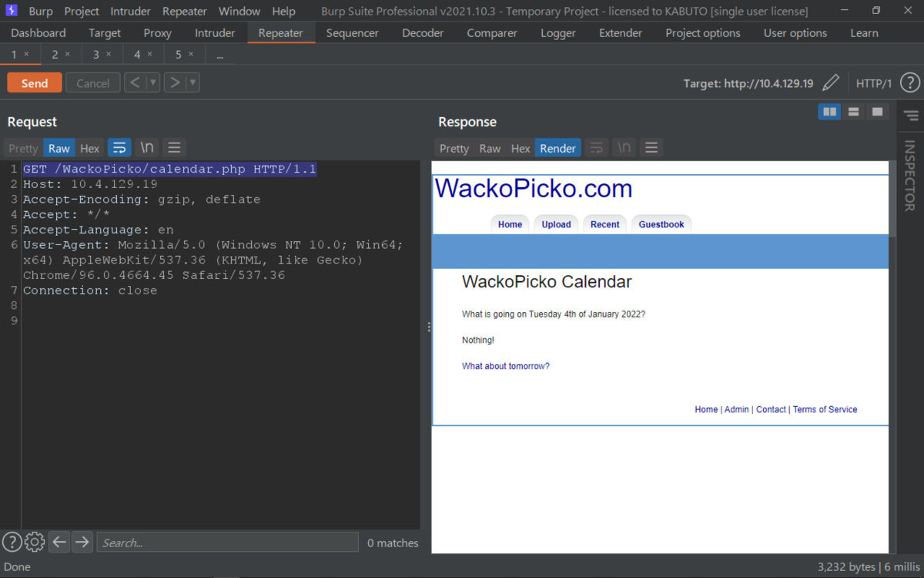Click the word wrap icon in Response panel
The height and width of the screenshot is (578, 924).
pyautogui.click(x=597, y=148)
